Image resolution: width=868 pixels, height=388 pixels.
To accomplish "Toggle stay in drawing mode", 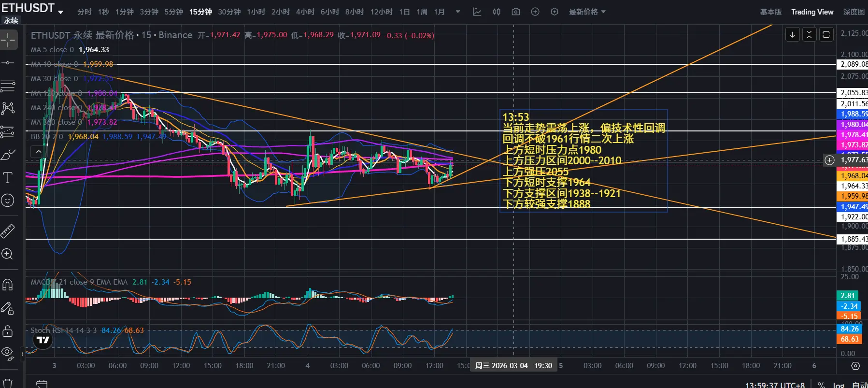I will point(8,308).
